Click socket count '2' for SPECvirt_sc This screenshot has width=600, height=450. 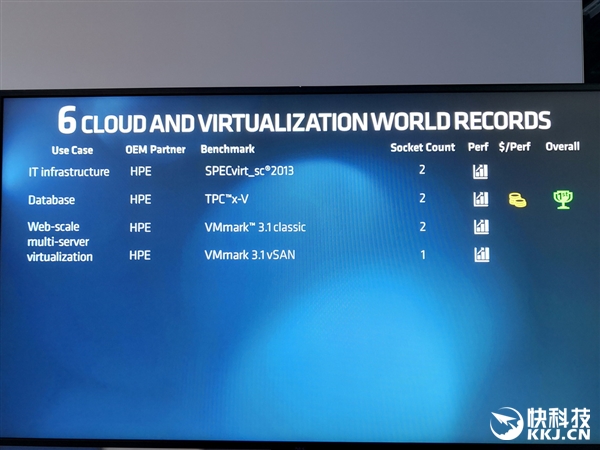click(422, 170)
